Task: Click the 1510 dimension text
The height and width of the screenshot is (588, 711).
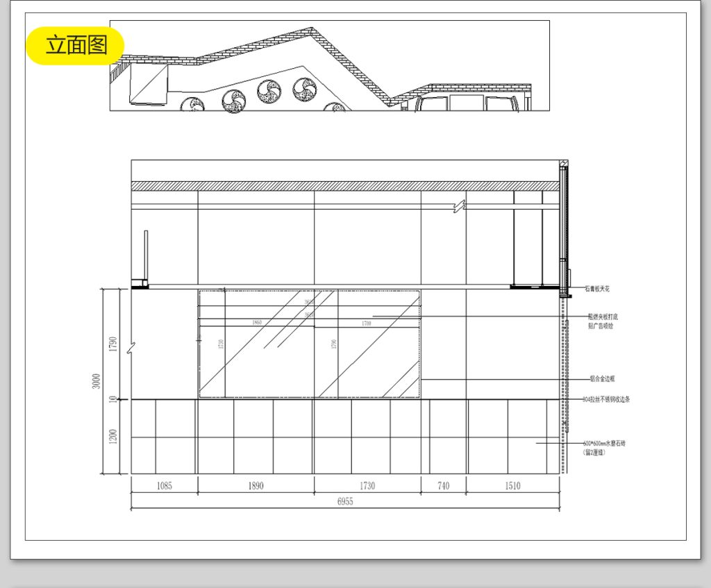Action: (512, 486)
